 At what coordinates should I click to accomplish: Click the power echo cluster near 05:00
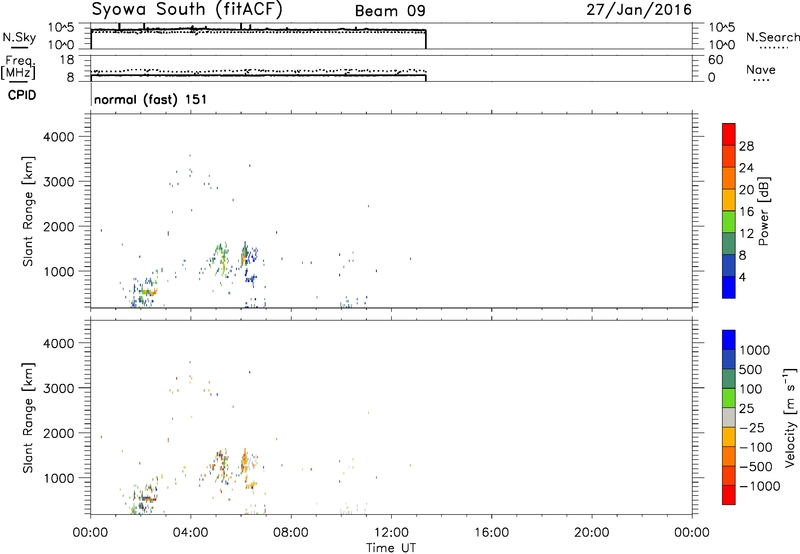pos(220,259)
